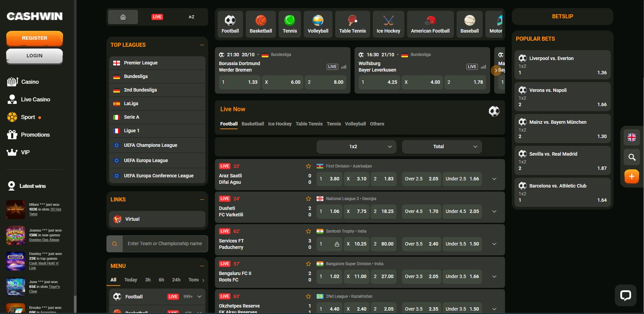Select the Table Tennis sport icon
The image size is (644, 314).
tap(353, 24)
